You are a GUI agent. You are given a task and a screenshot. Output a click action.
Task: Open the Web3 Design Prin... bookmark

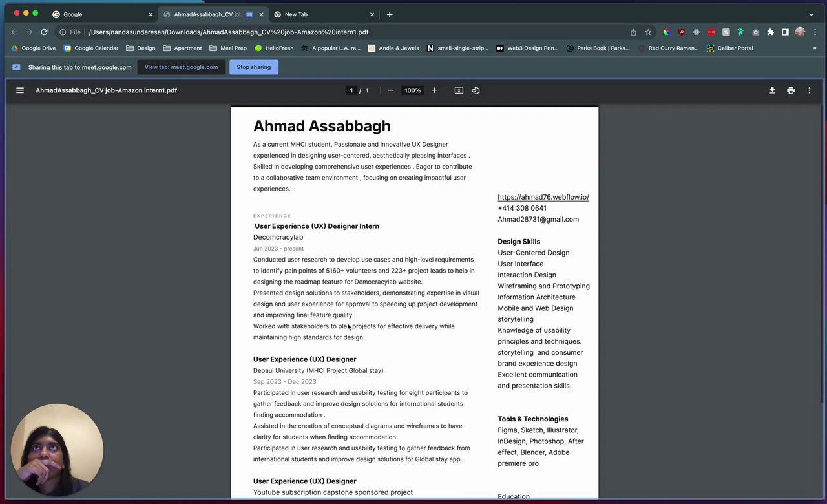point(527,48)
